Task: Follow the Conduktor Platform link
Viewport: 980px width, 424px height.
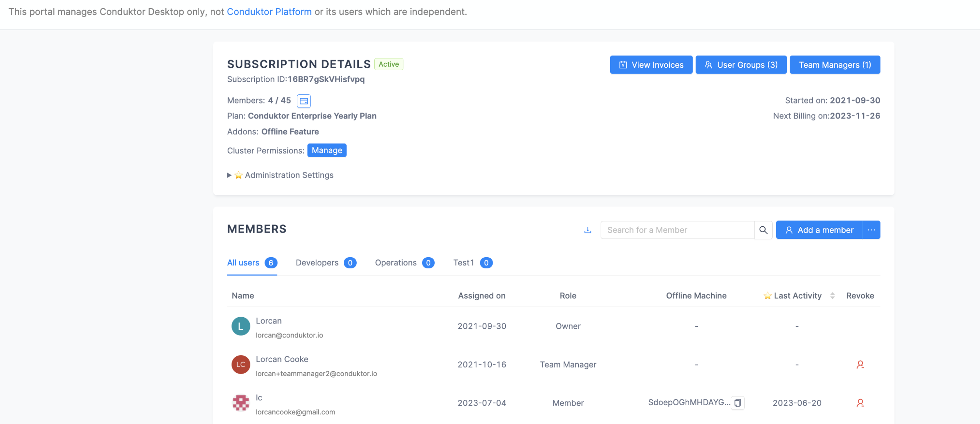Action: pyautogui.click(x=269, y=12)
